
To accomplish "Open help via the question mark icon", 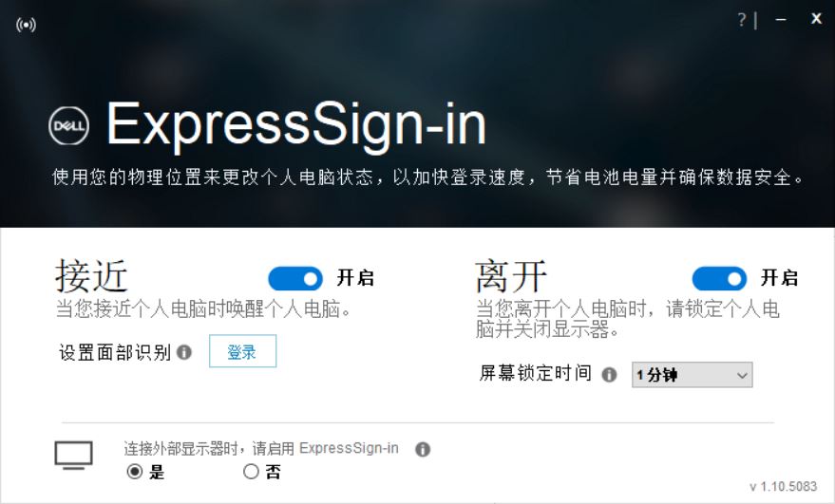I will 742,20.
